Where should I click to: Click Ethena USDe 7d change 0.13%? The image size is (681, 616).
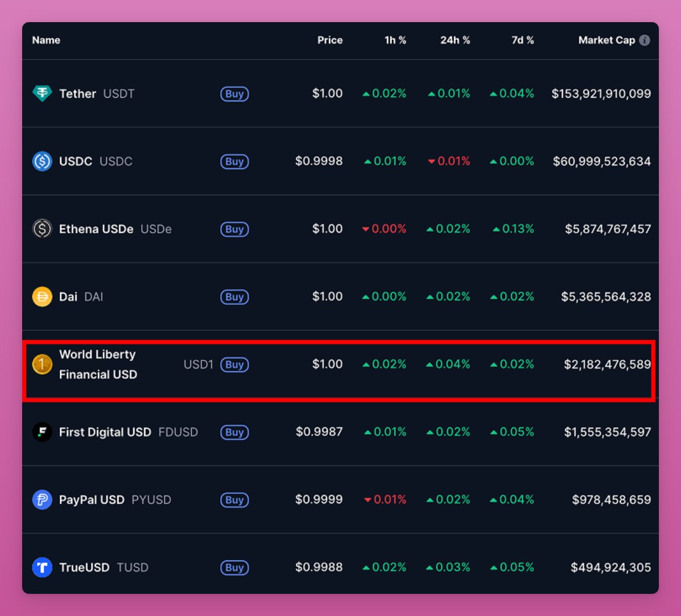tap(514, 229)
